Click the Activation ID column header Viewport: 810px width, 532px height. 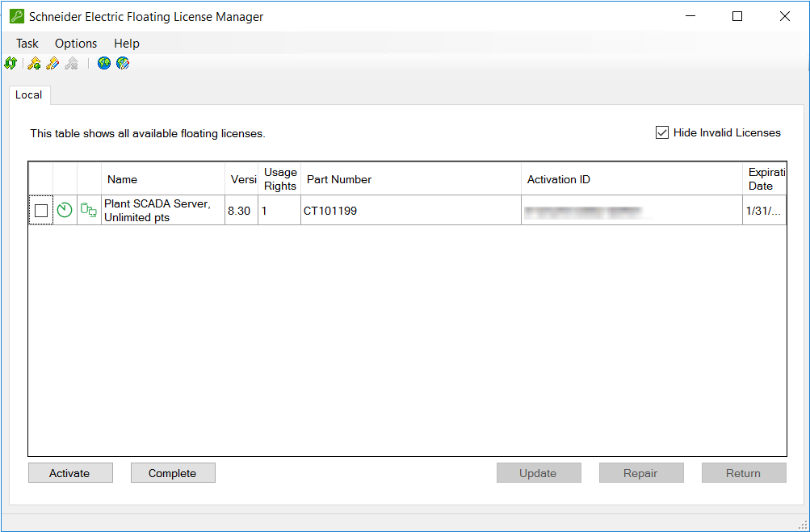point(632,179)
